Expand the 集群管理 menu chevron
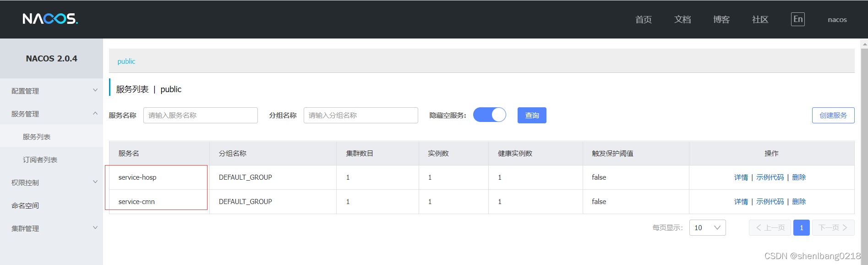 95,228
